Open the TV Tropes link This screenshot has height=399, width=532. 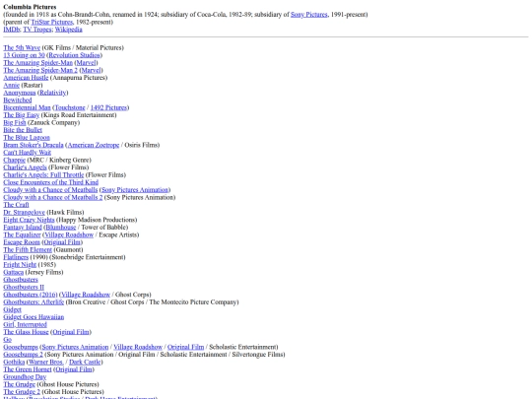[37, 30]
